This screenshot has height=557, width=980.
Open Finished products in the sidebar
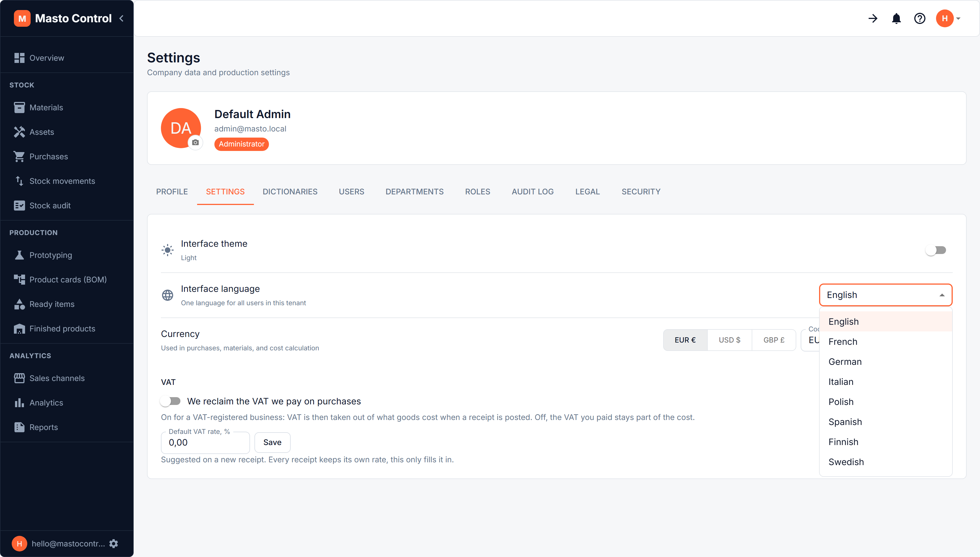coord(67,329)
